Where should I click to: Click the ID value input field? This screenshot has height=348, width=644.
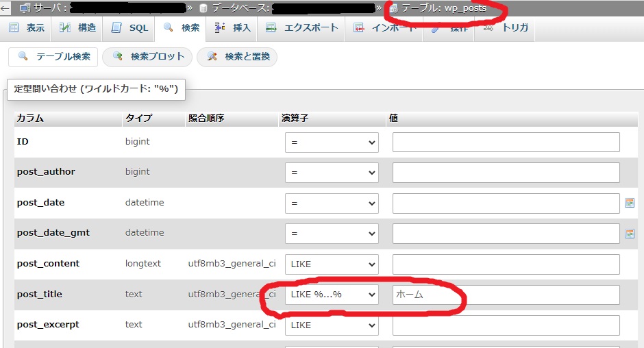click(506, 142)
